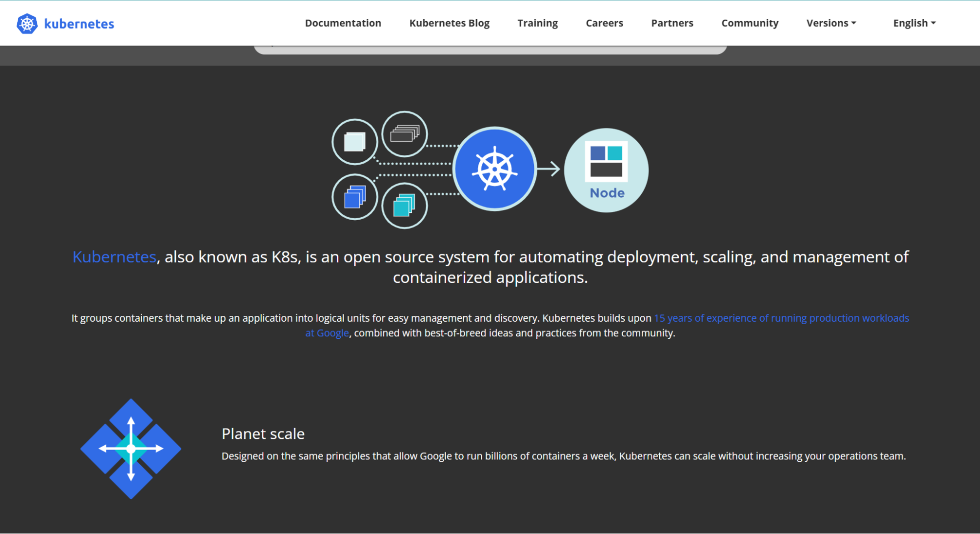Click the teal stacked containers circle icon

[x=404, y=205]
